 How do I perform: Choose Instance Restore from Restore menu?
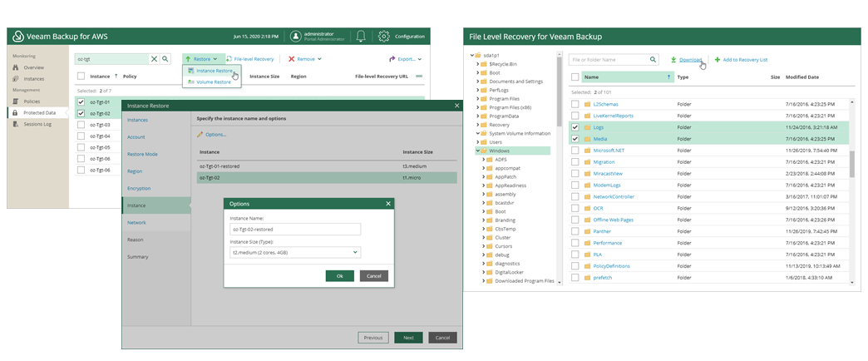[210, 71]
